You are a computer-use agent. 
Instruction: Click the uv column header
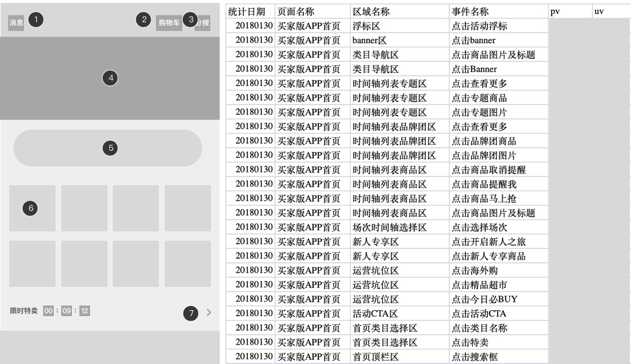[610, 12]
